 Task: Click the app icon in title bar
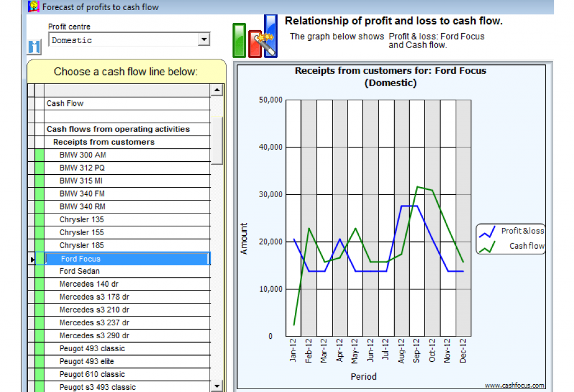34,6
